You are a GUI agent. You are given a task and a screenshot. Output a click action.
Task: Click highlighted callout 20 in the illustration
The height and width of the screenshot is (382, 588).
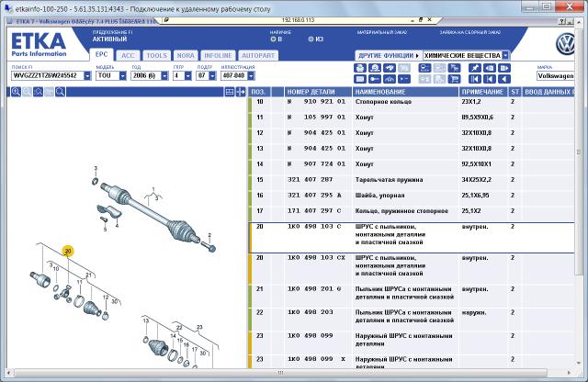coord(68,251)
